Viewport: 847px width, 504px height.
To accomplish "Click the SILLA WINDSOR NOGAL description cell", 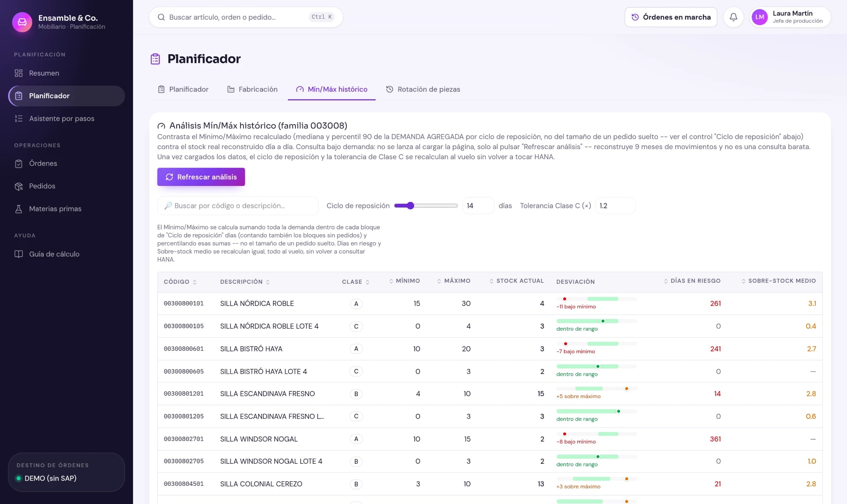I will point(259,439).
